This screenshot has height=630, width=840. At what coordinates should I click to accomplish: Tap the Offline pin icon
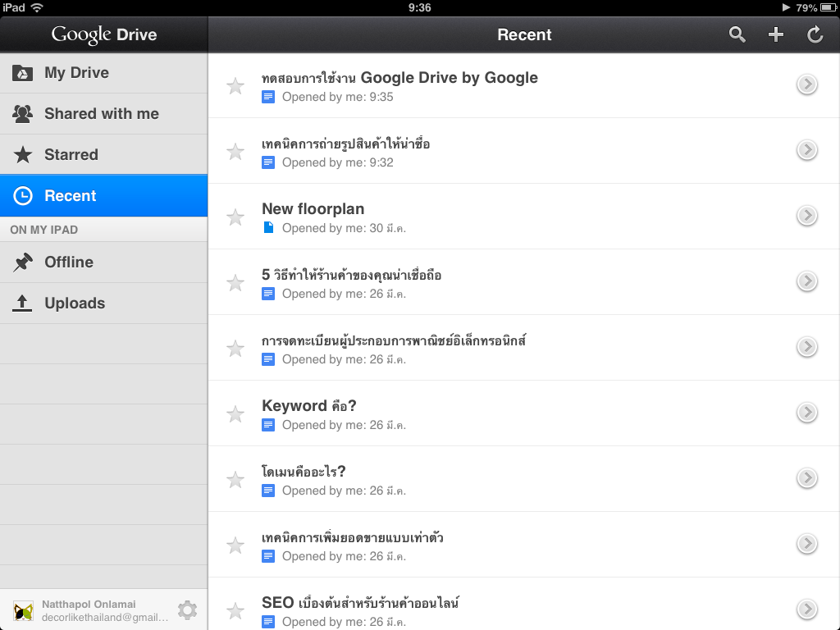pos(22,262)
